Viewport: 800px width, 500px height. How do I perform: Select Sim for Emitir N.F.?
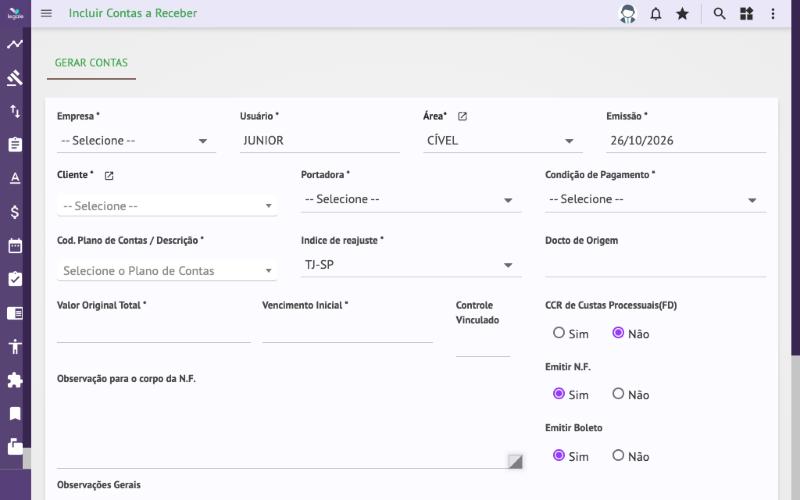point(559,394)
